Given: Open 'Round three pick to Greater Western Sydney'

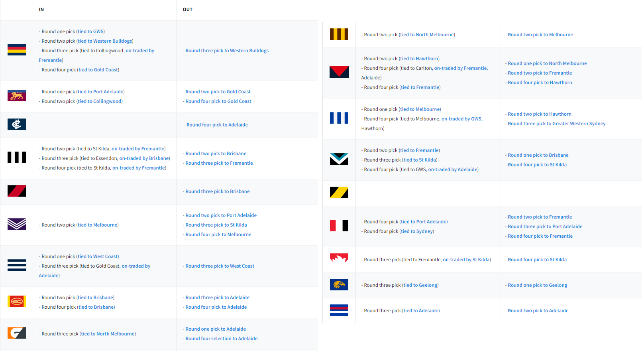Looking at the screenshot, I should 557,124.
